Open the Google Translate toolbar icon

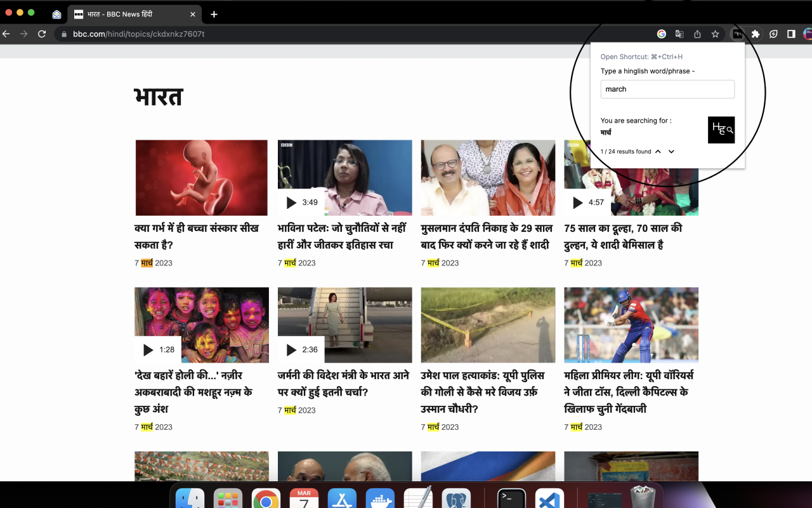[679, 34]
